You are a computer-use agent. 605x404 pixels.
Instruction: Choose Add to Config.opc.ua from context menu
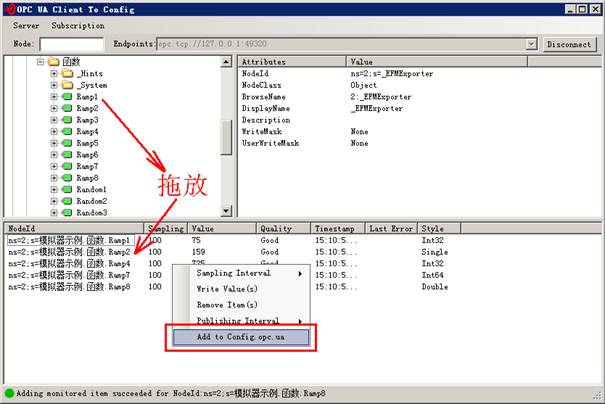pyautogui.click(x=241, y=337)
